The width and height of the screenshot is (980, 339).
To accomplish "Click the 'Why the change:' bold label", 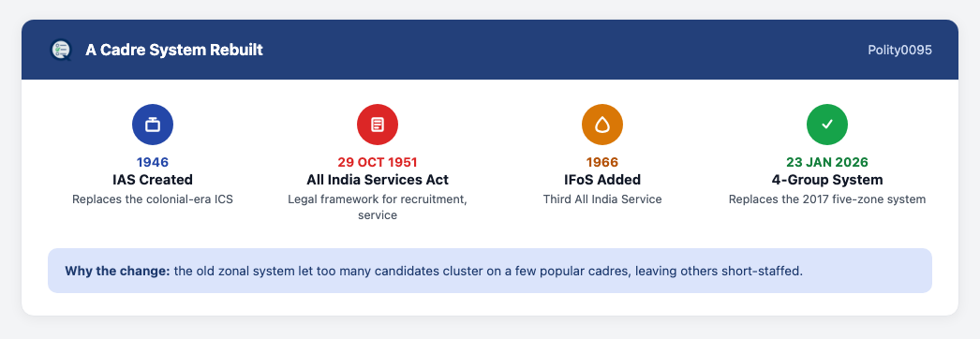I will 117,272.
